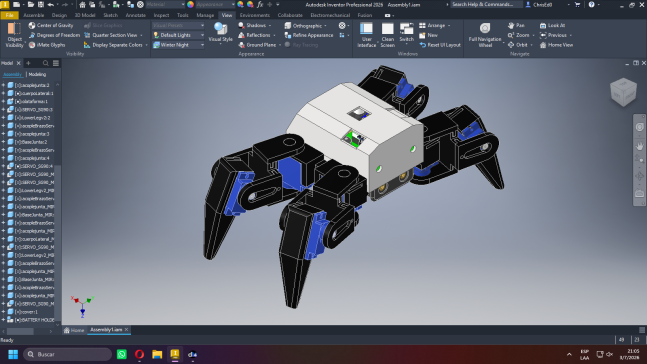Select the Pan tool
This screenshot has width=647, height=364.
click(516, 25)
